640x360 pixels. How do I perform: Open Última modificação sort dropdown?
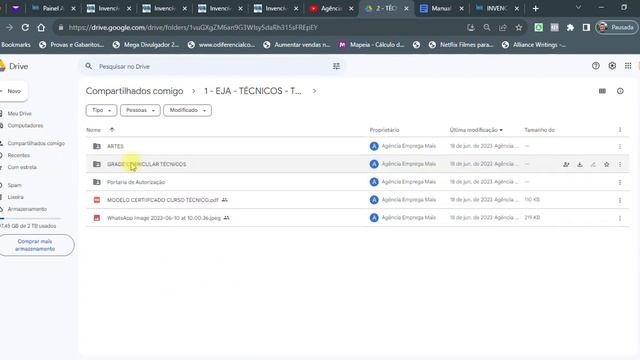(x=476, y=130)
